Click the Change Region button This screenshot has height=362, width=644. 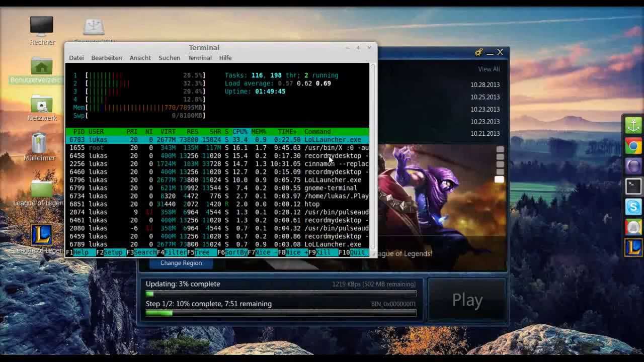[x=181, y=263]
